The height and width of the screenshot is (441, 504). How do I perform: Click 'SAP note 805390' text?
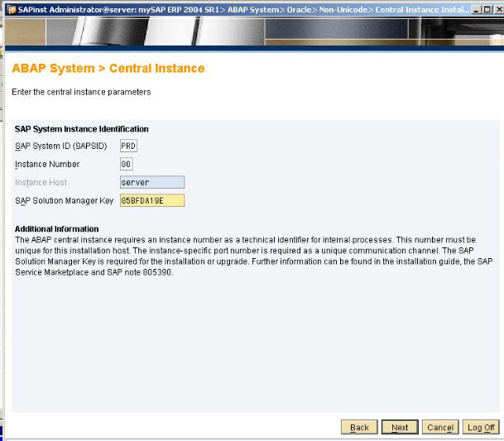[139, 272]
